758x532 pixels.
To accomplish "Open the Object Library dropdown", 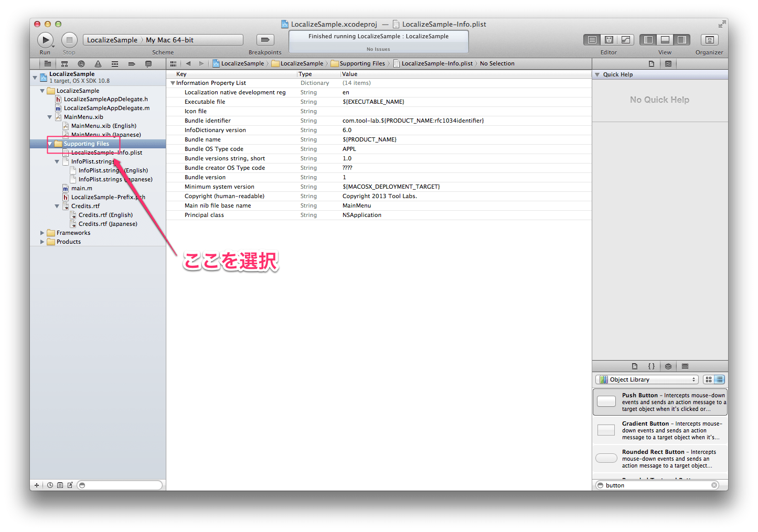I will (x=646, y=379).
